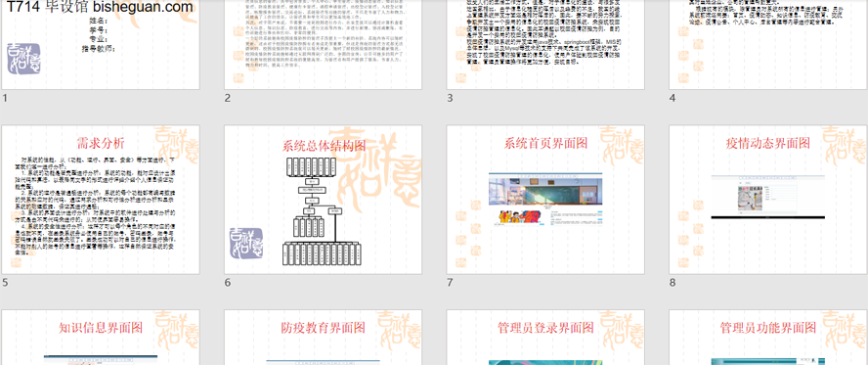Open the 需求分析 slide thumbnail
The width and height of the screenshot is (868, 365).
point(101,200)
